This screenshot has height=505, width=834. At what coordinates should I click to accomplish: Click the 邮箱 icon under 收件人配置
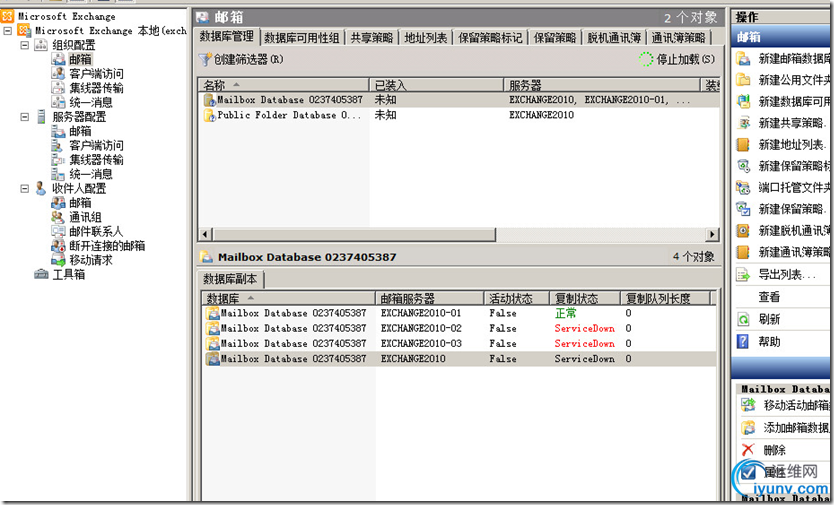tap(58, 203)
